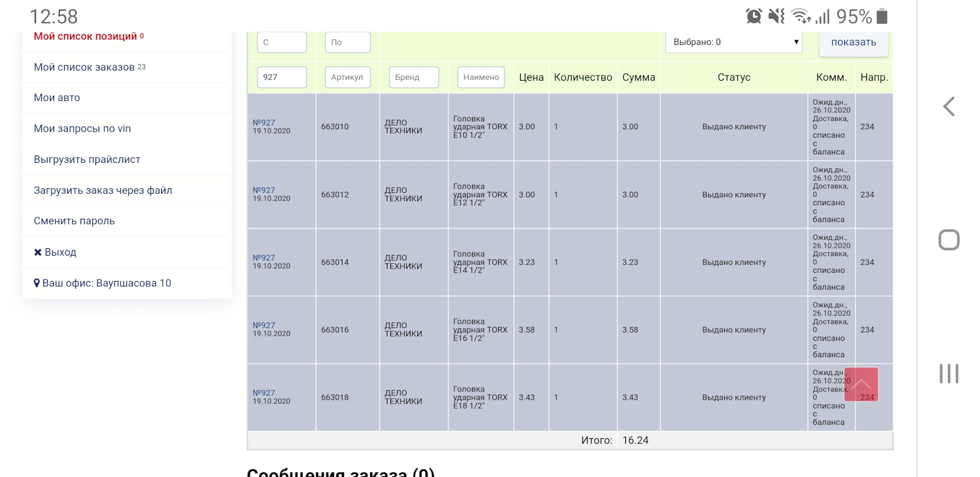Viewport: 980px width, 477px height.
Task: Expand the 'Выбрано: 0' dropdown
Action: point(733,42)
